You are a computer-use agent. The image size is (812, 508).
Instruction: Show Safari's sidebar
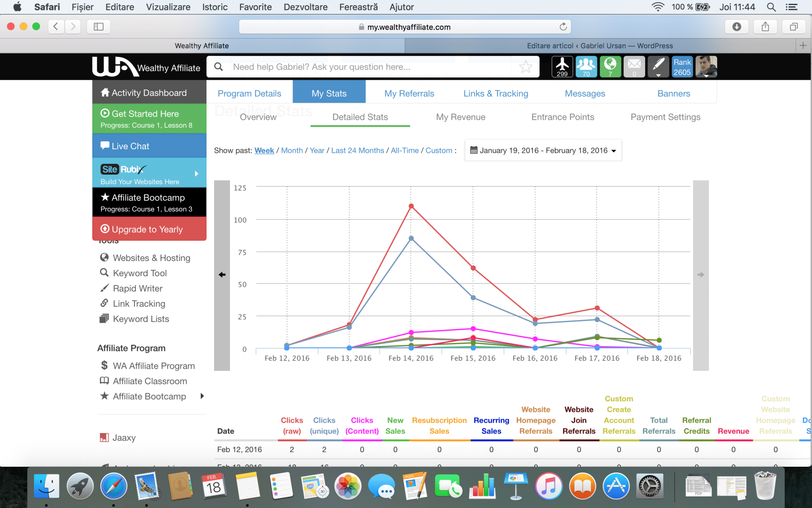pyautogui.click(x=99, y=27)
